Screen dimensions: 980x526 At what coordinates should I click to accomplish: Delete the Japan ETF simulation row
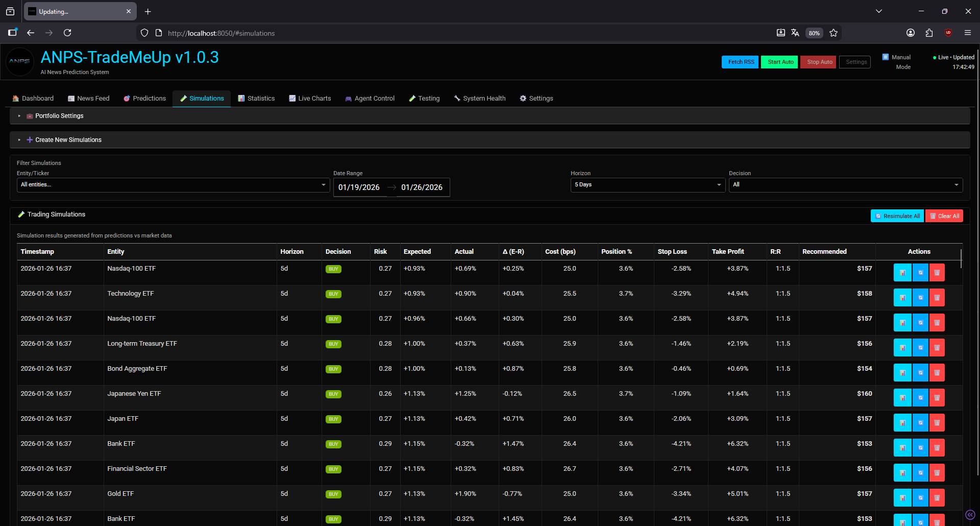937,423
